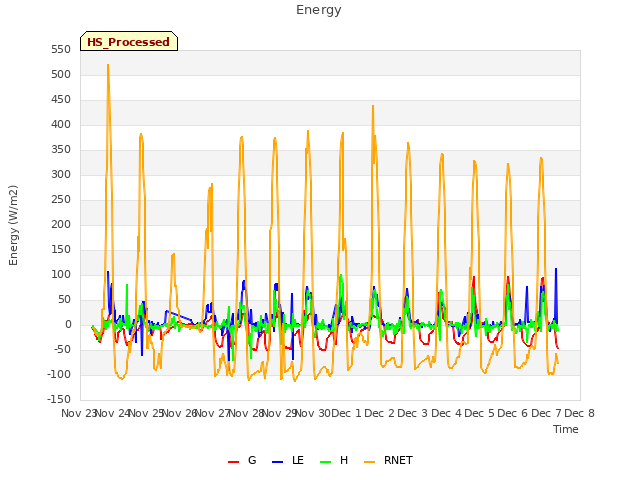The width and height of the screenshot is (640, 480).
Task: Click the Dec 6 x-axis date label
Action: 513,413
